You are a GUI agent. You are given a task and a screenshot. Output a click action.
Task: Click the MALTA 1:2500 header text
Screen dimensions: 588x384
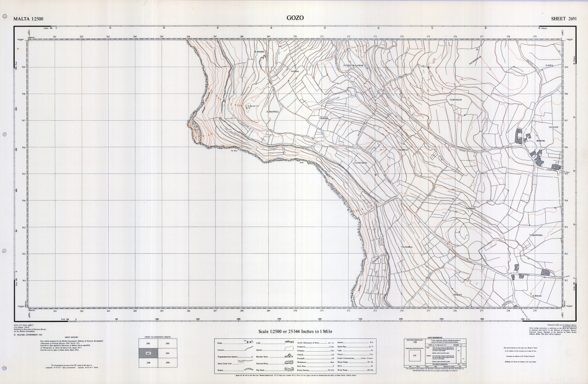coord(29,19)
